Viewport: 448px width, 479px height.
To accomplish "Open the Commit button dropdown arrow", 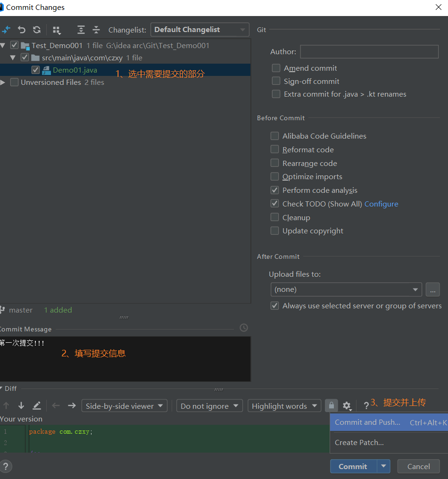I will 383,466.
